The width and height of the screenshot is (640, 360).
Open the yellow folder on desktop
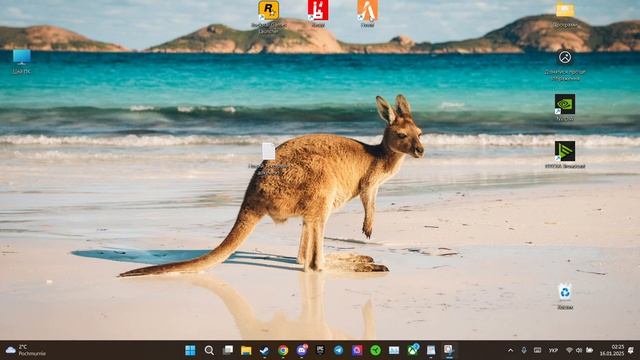pyautogui.click(x=565, y=14)
